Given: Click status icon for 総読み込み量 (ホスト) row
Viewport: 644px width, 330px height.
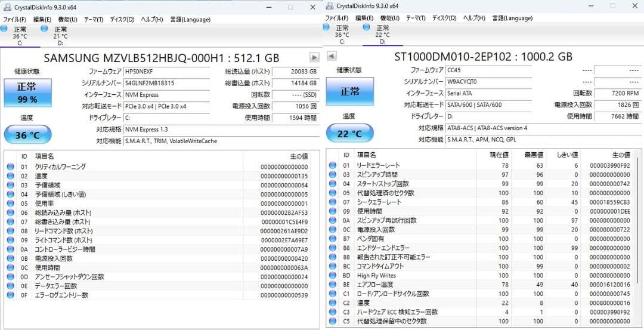Looking at the screenshot, I should tap(10, 212).
